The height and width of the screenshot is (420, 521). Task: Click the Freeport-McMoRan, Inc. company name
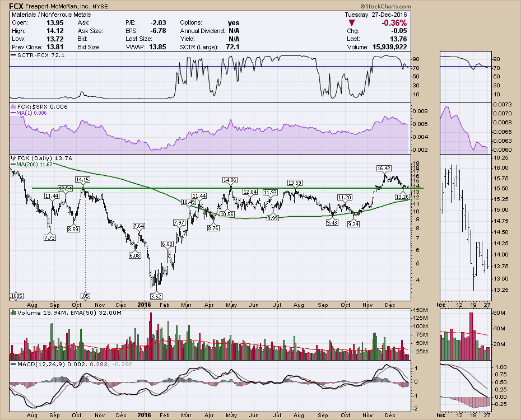(57, 6)
